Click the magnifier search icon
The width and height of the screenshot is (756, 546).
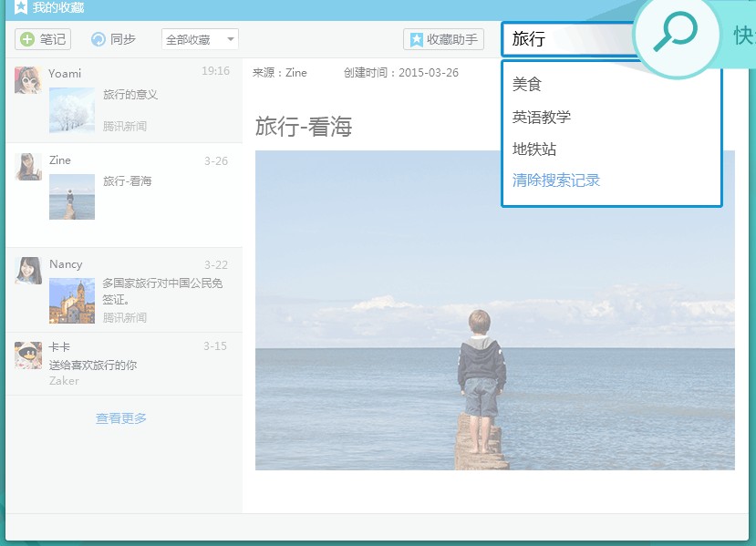pyautogui.click(x=676, y=32)
